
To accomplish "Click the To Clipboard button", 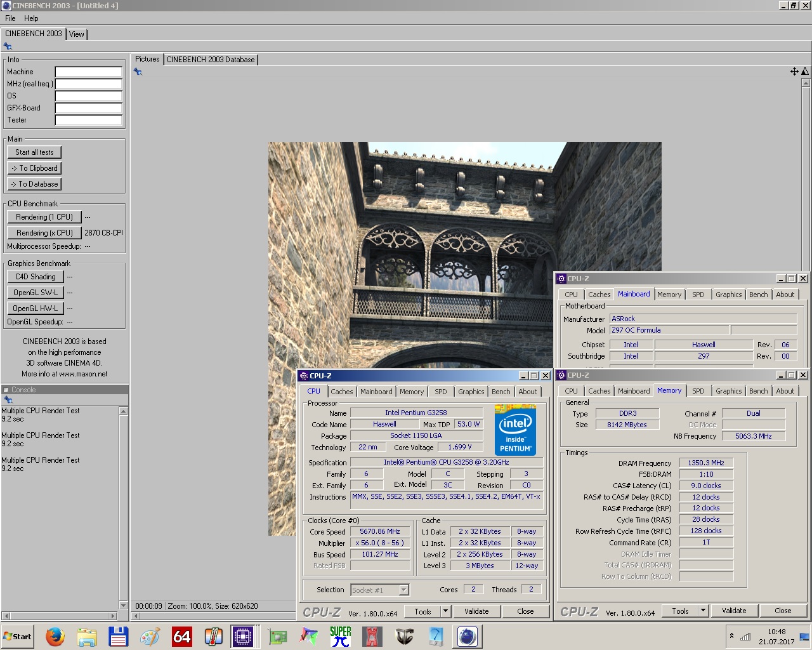I will click(34, 168).
